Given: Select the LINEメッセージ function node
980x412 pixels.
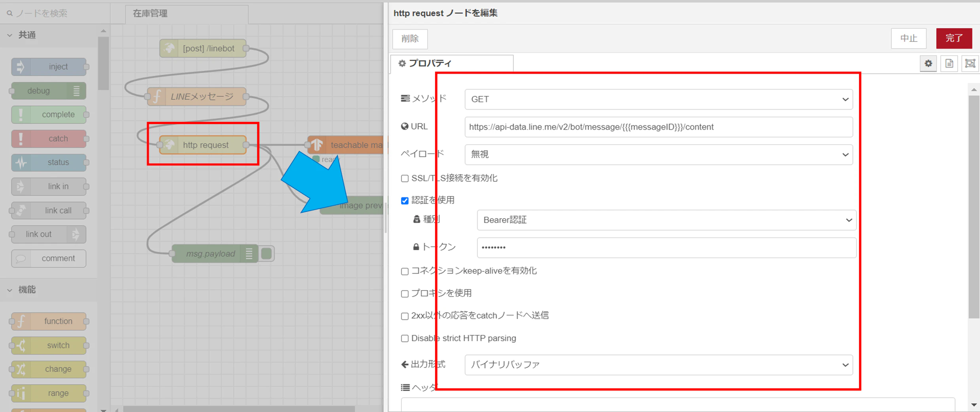Looking at the screenshot, I should [197, 96].
